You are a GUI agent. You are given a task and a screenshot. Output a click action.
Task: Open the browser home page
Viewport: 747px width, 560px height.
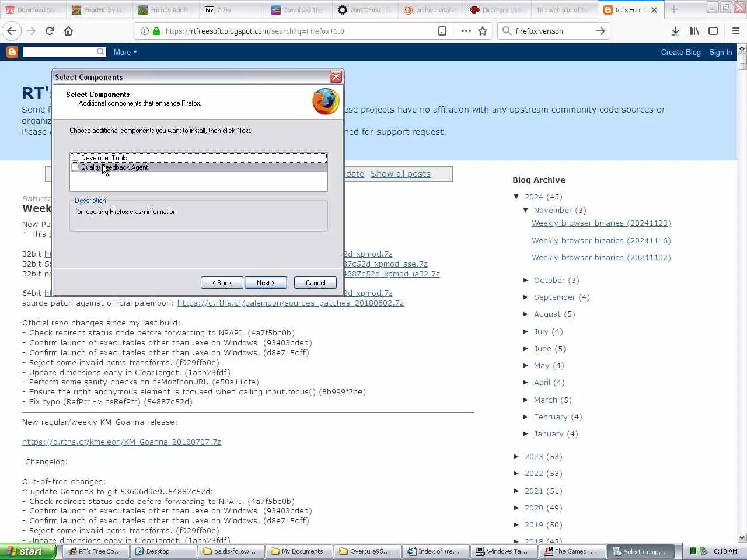pyautogui.click(x=68, y=31)
